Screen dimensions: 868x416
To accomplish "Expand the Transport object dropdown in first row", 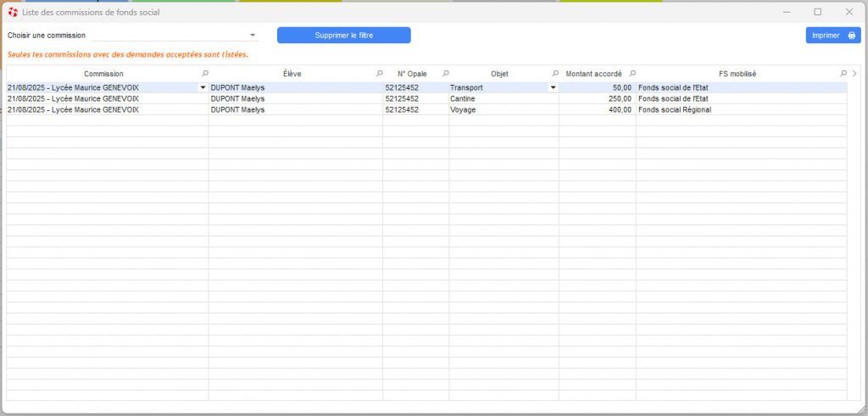I will pyautogui.click(x=553, y=87).
